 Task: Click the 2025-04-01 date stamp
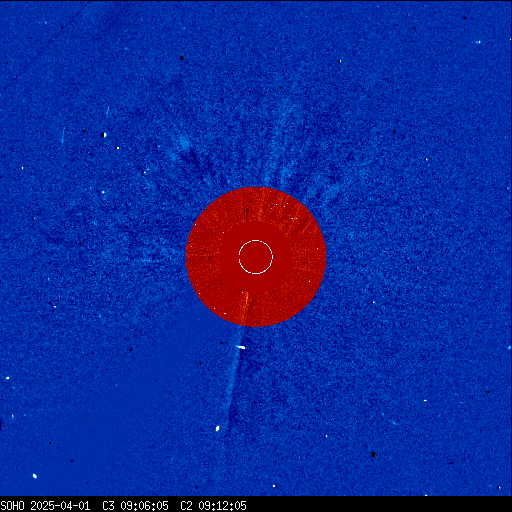pos(60,506)
